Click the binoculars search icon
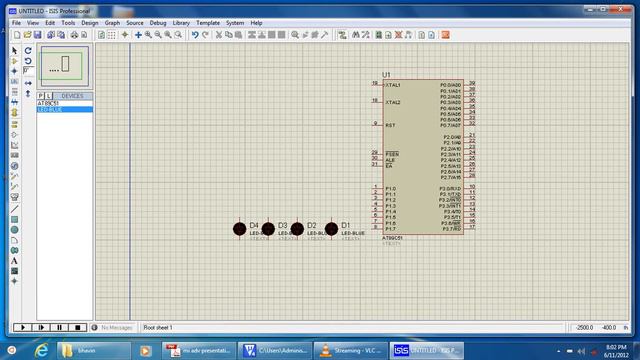 point(356,35)
